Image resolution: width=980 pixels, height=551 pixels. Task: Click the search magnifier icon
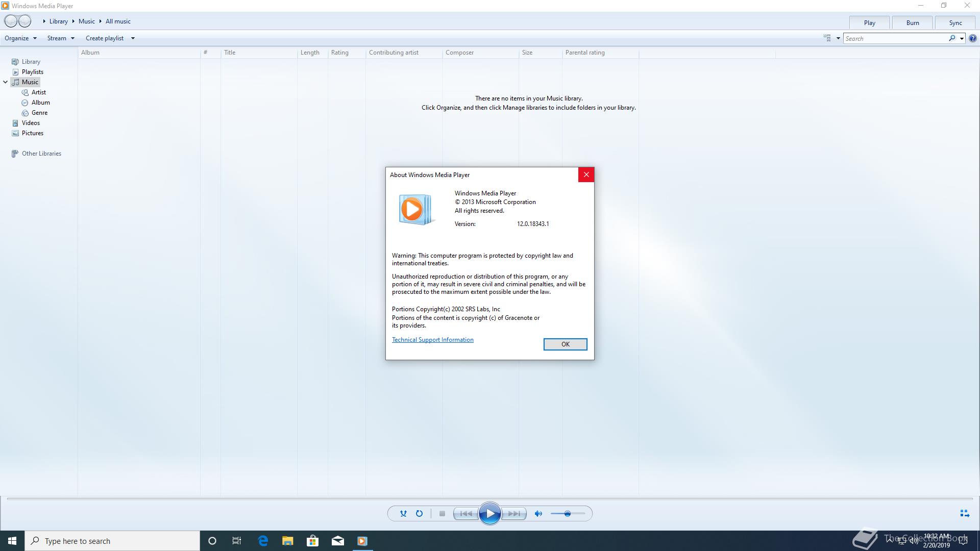click(952, 38)
